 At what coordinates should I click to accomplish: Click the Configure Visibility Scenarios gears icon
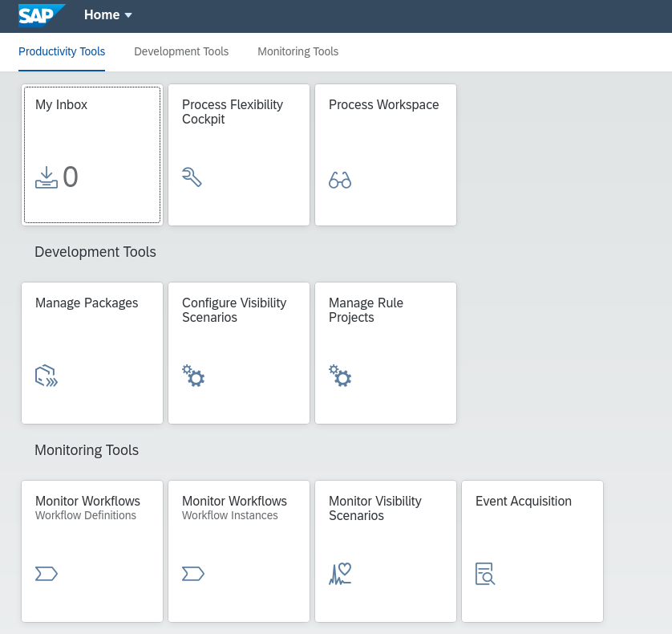[193, 376]
